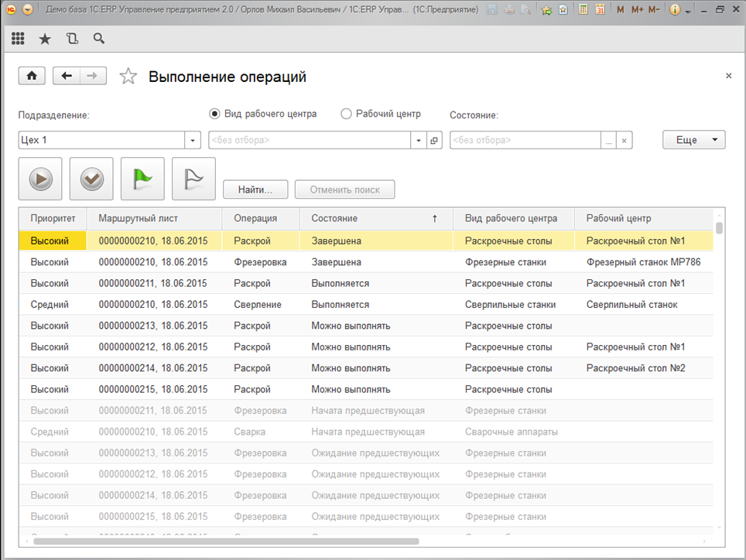Viewport: 746px width, 560px height.
Task: Navigate forward with right arrow
Action: click(x=93, y=76)
